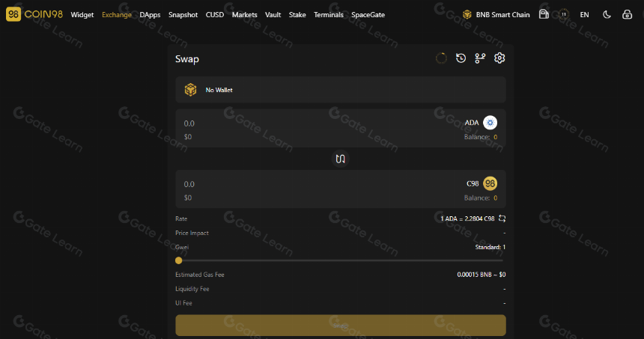644x339 pixels.
Task: Go to the Vault page
Action: click(273, 15)
